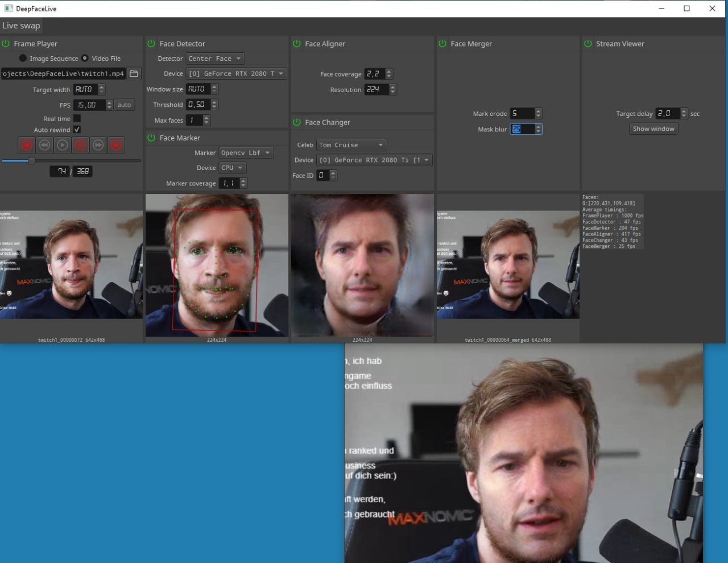Jump to the last frame in Frame Player
The image size is (728, 563).
coord(116,145)
